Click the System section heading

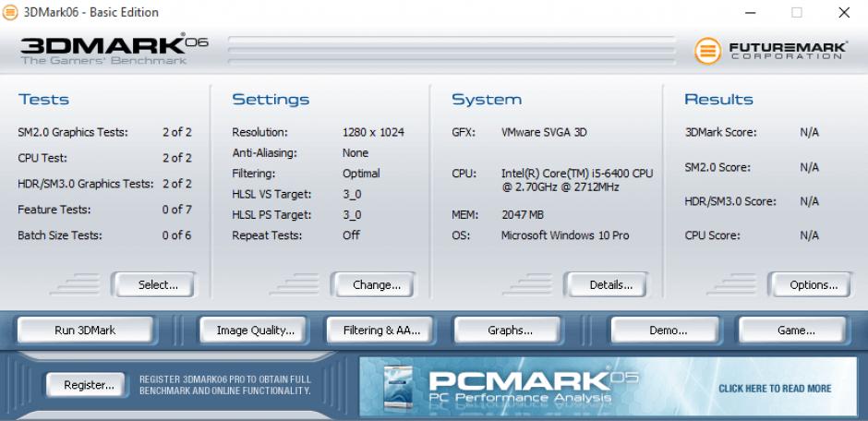(x=487, y=100)
